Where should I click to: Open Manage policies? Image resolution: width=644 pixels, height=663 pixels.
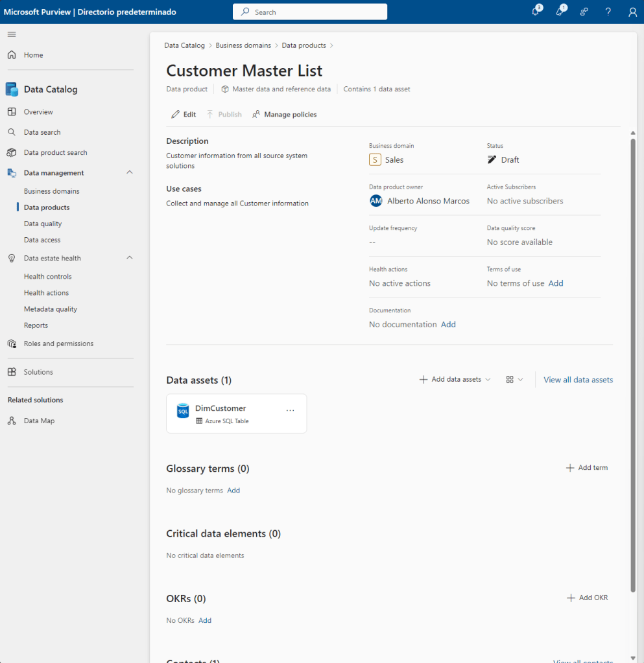click(285, 115)
